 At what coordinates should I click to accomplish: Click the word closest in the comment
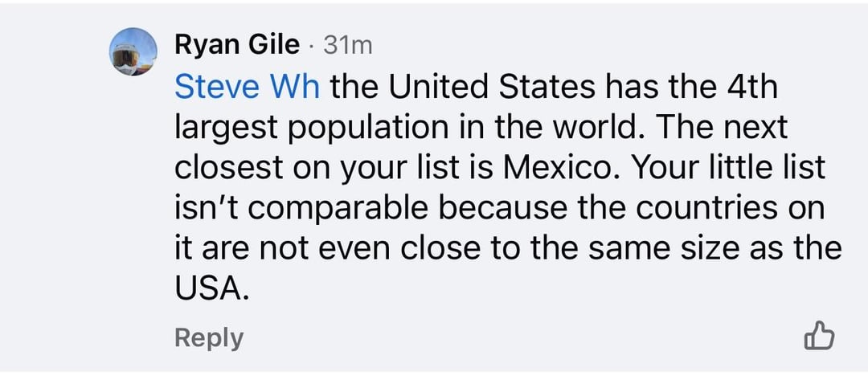[227, 169]
